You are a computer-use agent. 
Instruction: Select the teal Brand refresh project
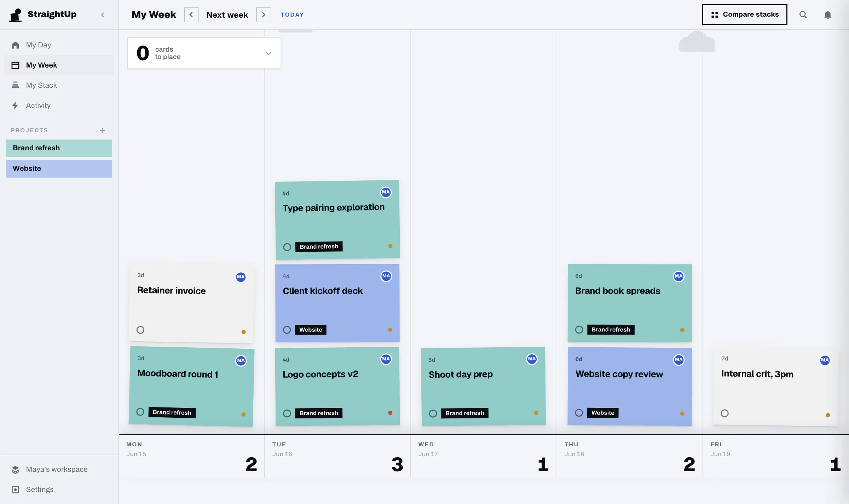pos(59,148)
